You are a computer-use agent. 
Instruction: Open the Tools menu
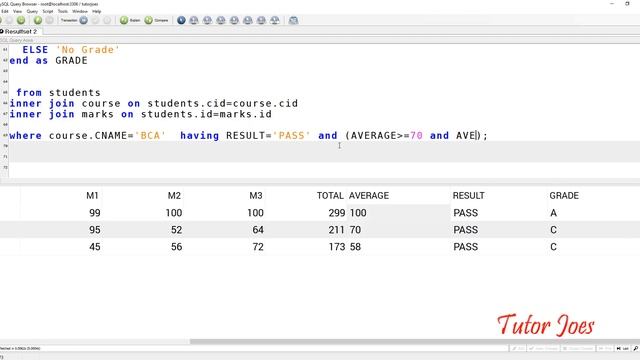coord(63,11)
